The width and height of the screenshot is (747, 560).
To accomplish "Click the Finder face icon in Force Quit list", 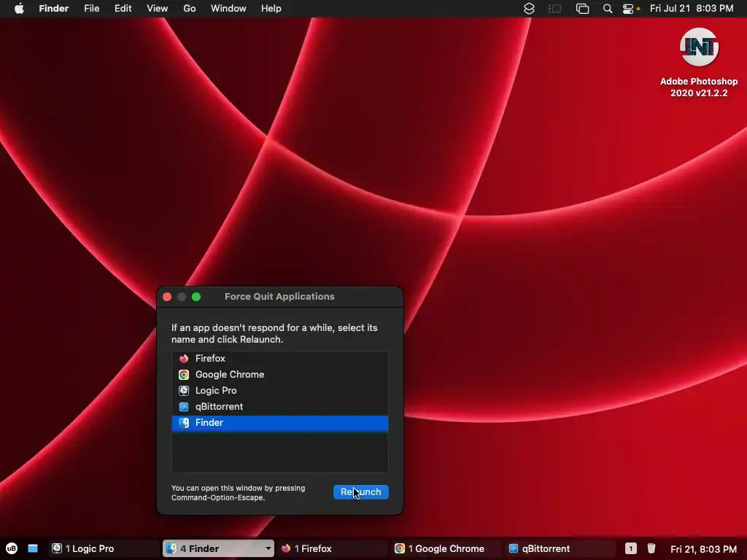I will pyautogui.click(x=183, y=423).
